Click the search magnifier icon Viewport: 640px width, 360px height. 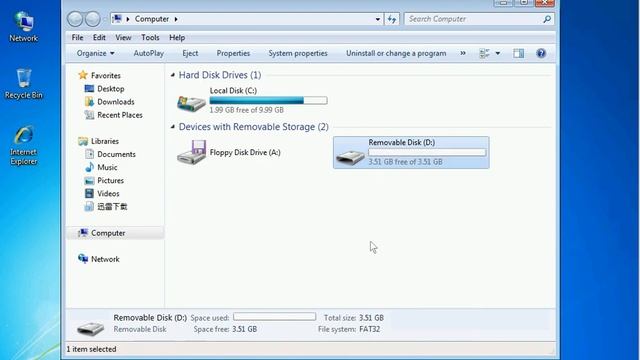547,19
